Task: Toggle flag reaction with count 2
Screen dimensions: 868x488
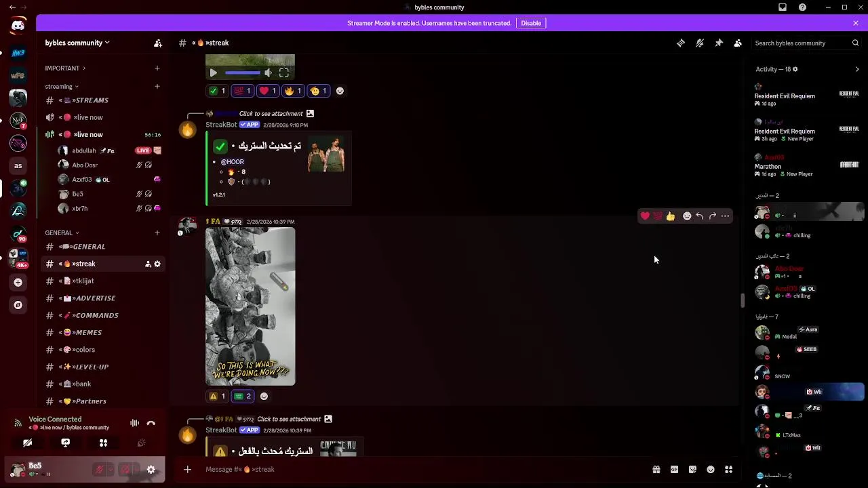Action: 243,396
